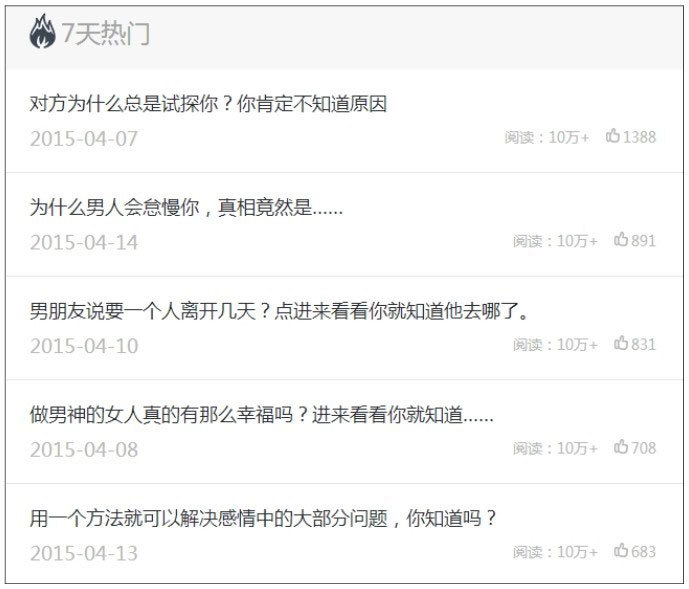Click the date 2015-04-08
This screenshot has height=589, width=689.
[84, 450]
